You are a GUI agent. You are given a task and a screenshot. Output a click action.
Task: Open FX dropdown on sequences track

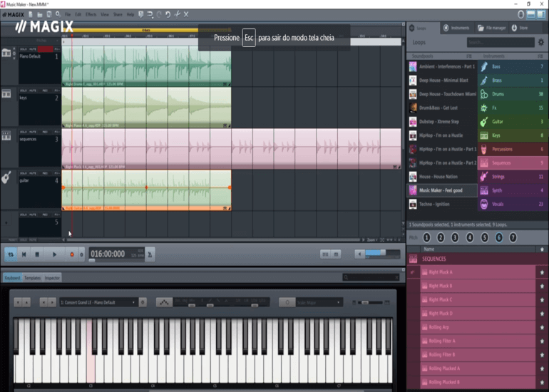pyautogui.click(x=57, y=132)
